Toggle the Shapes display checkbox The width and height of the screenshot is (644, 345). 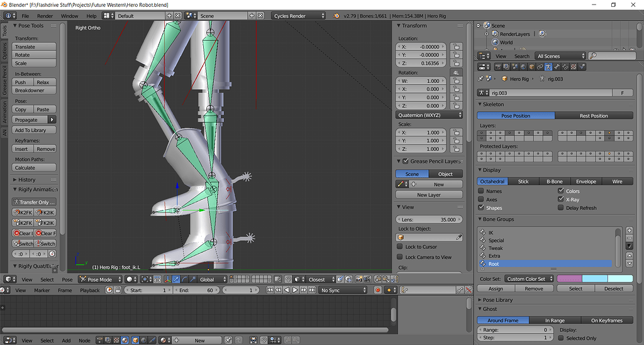point(481,207)
